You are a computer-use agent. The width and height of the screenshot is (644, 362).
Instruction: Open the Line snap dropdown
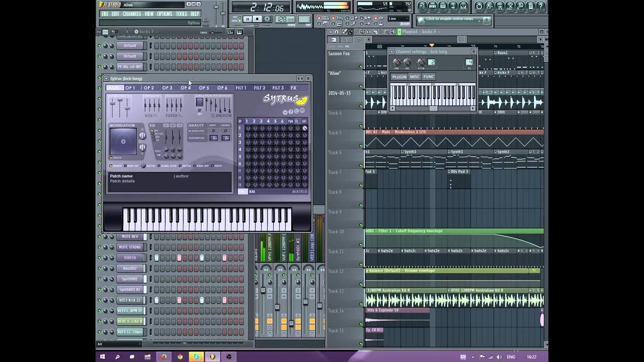[x=399, y=19]
